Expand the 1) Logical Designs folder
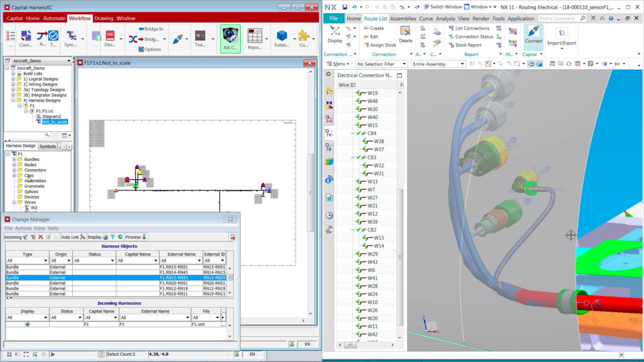The image size is (644, 362). (13, 79)
